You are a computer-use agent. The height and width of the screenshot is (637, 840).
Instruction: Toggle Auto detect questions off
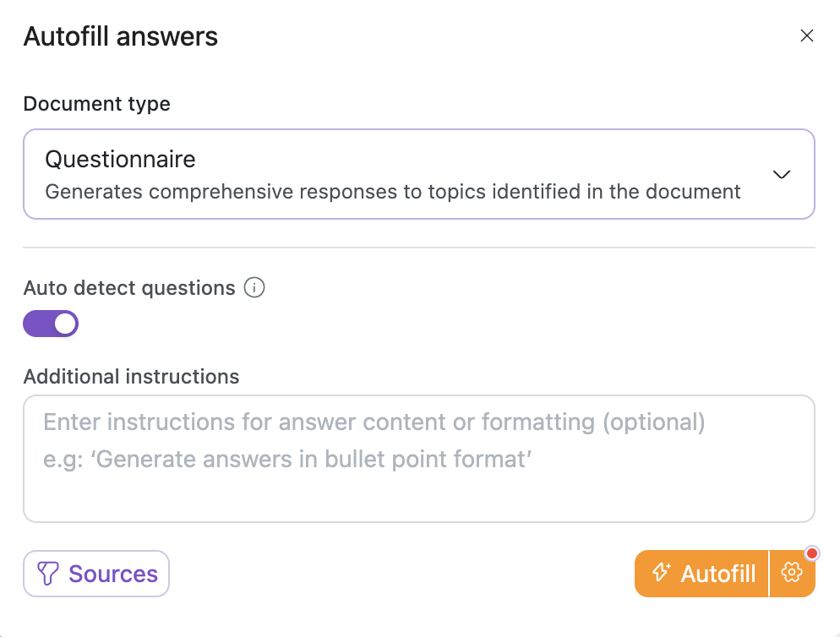point(51,324)
